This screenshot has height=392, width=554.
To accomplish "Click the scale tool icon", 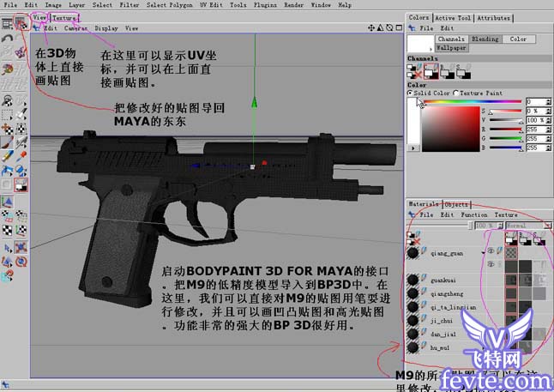I will 7,262.
